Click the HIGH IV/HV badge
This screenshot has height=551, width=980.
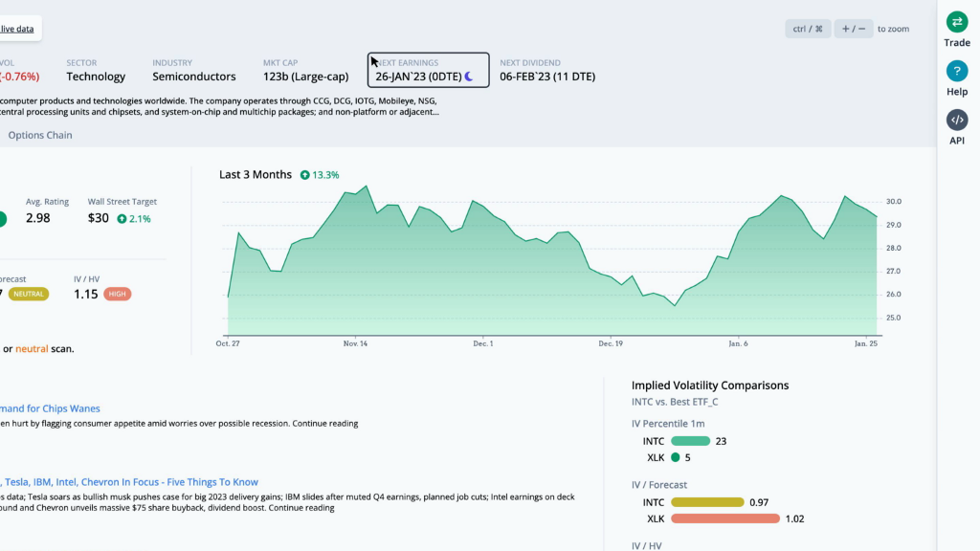[x=119, y=294]
